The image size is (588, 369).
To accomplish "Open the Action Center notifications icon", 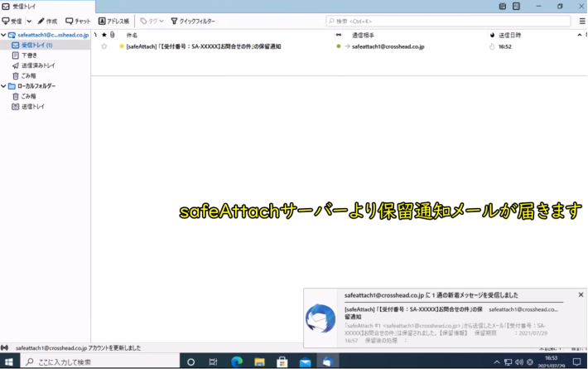I will pos(577,362).
